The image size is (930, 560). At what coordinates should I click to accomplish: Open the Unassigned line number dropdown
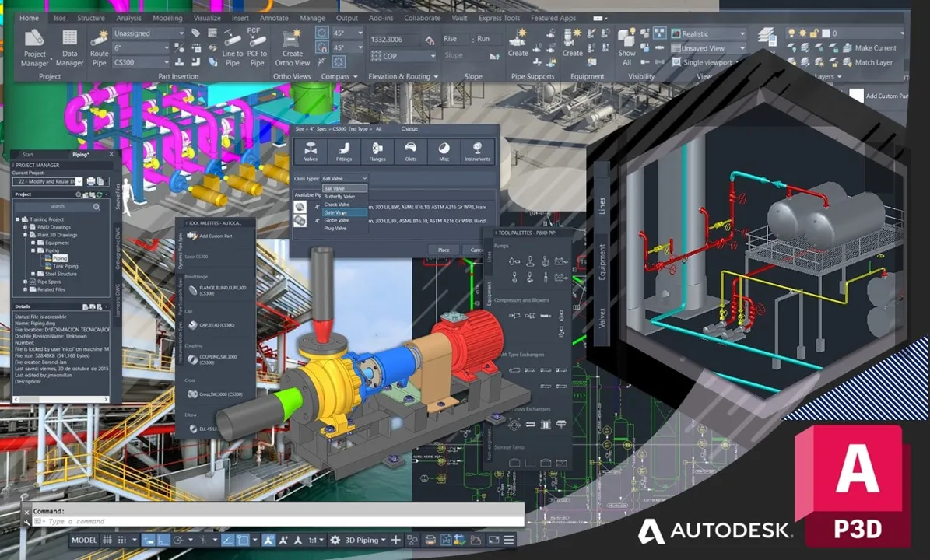[x=149, y=33]
